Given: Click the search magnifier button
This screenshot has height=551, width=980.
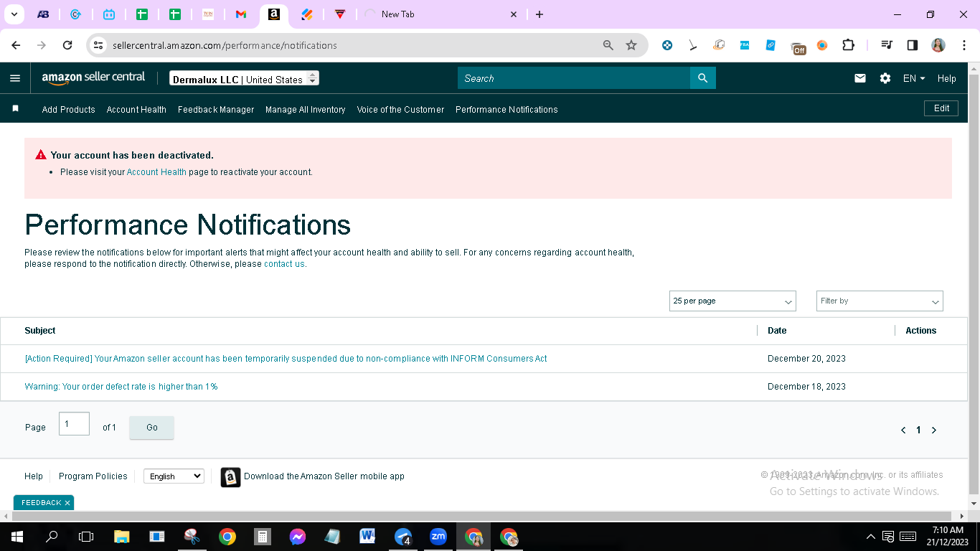Looking at the screenshot, I should [703, 78].
